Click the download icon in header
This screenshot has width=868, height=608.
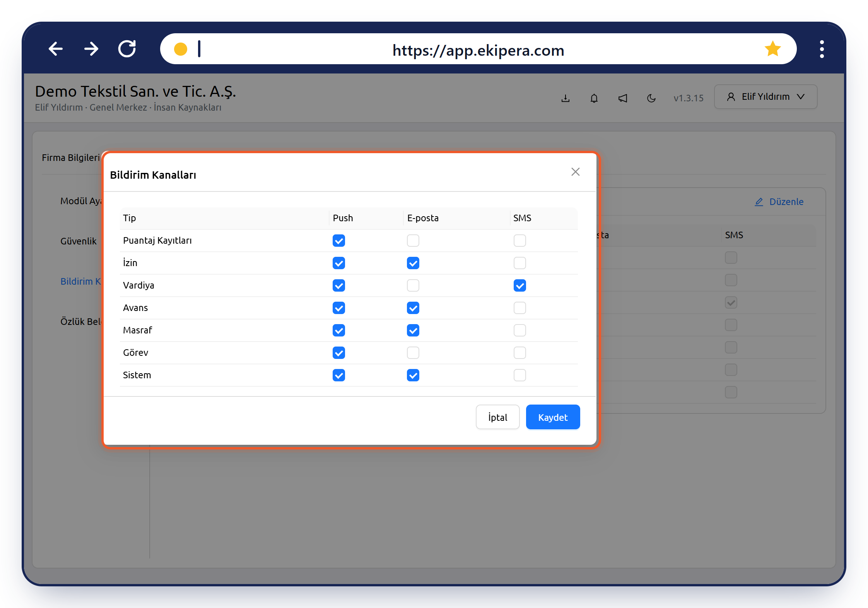pyautogui.click(x=566, y=98)
